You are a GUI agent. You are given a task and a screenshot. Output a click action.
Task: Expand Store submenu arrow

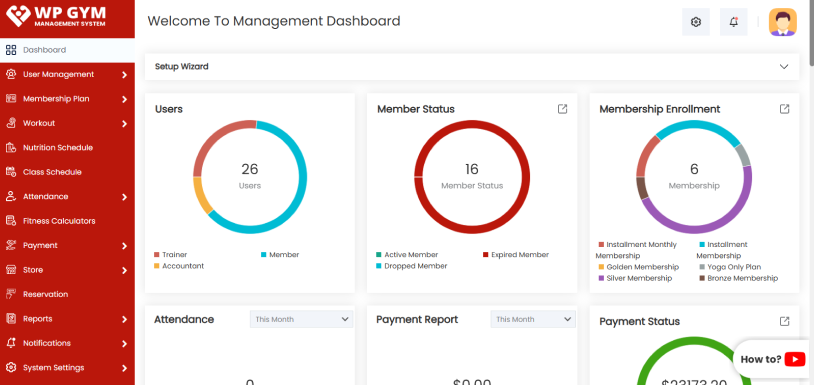click(x=125, y=270)
